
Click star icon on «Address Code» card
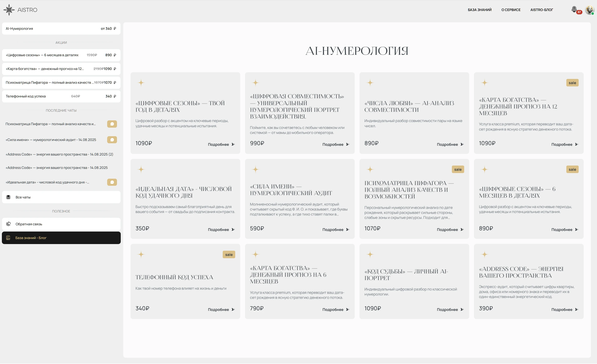484,255
